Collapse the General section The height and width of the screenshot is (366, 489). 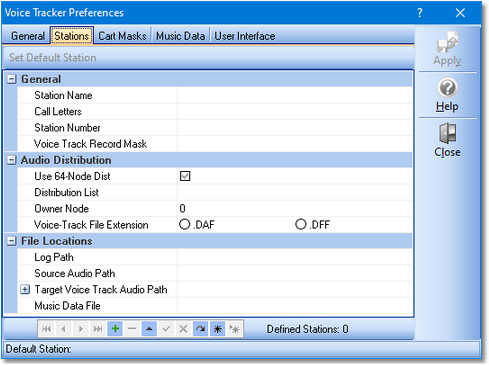click(12, 79)
